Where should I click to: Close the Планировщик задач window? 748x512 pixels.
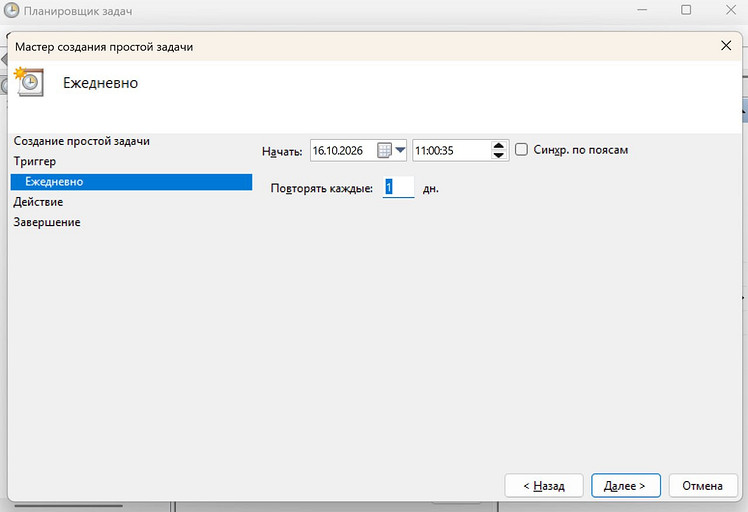730,10
